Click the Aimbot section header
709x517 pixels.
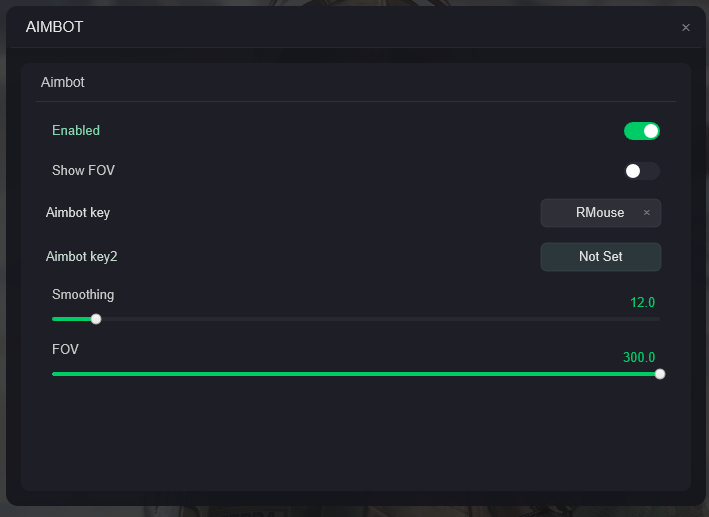(63, 83)
